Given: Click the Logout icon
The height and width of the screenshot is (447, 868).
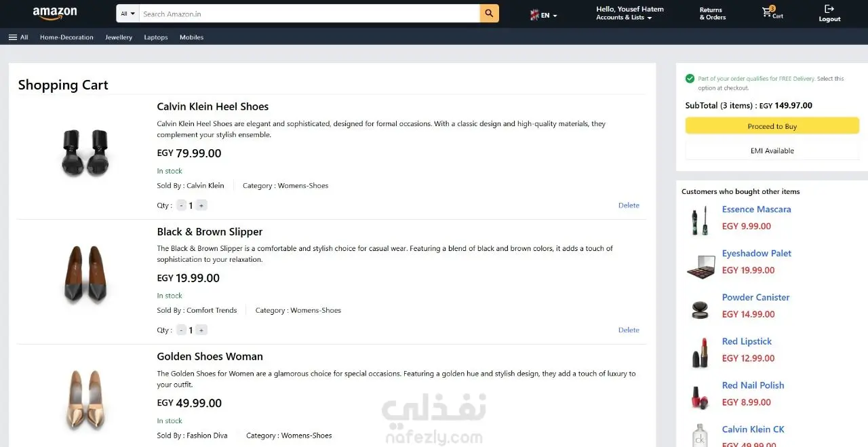Looking at the screenshot, I should [829, 9].
